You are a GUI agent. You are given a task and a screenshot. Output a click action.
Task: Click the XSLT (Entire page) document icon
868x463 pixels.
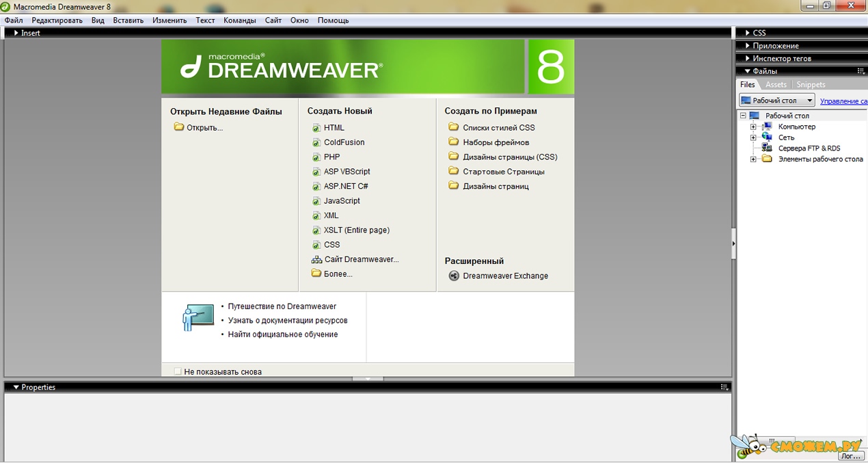[x=316, y=230]
